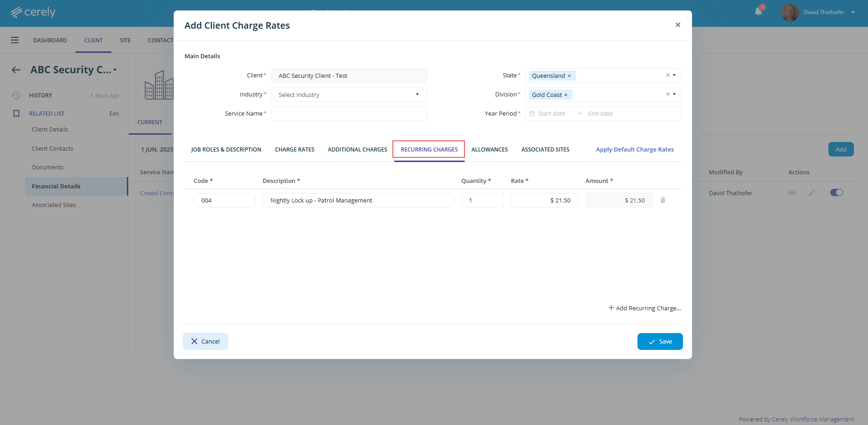This screenshot has height=425, width=868.
Task: Click the Service Name input field
Action: [x=349, y=114]
